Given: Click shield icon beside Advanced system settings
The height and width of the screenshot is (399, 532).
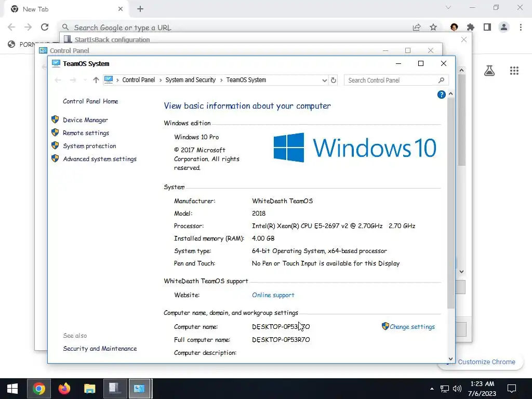Looking at the screenshot, I should [55, 158].
